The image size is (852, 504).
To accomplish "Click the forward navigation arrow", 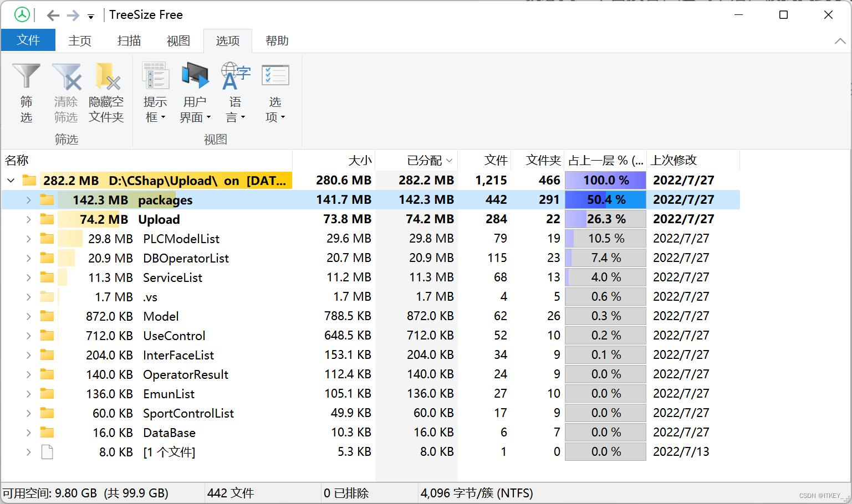I will [x=73, y=16].
